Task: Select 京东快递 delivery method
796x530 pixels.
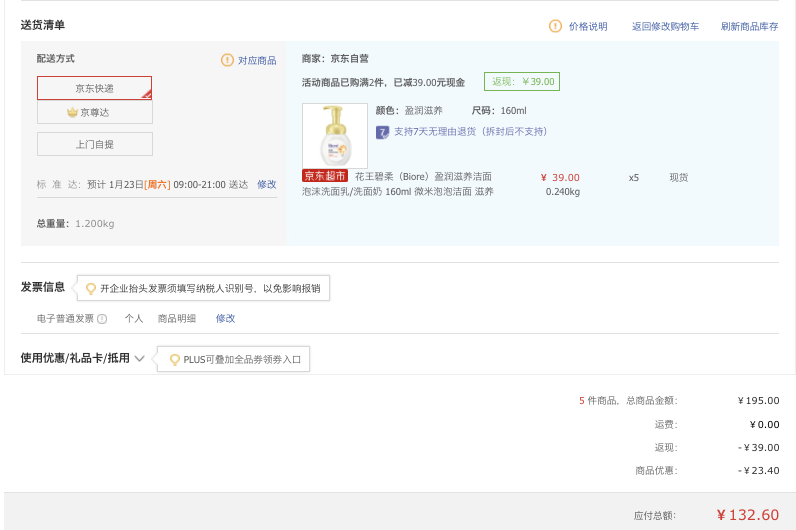Action: [94, 88]
